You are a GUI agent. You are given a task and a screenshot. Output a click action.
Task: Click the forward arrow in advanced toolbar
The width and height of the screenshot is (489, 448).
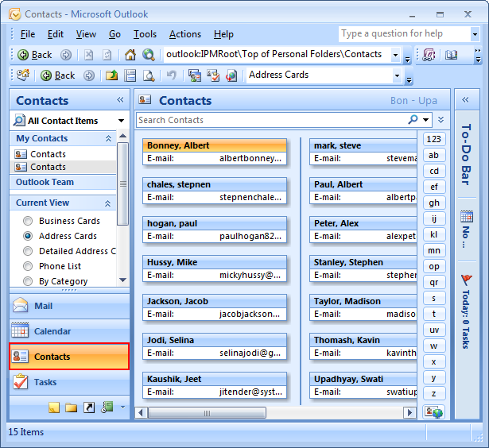pyautogui.click(x=89, y=75)
